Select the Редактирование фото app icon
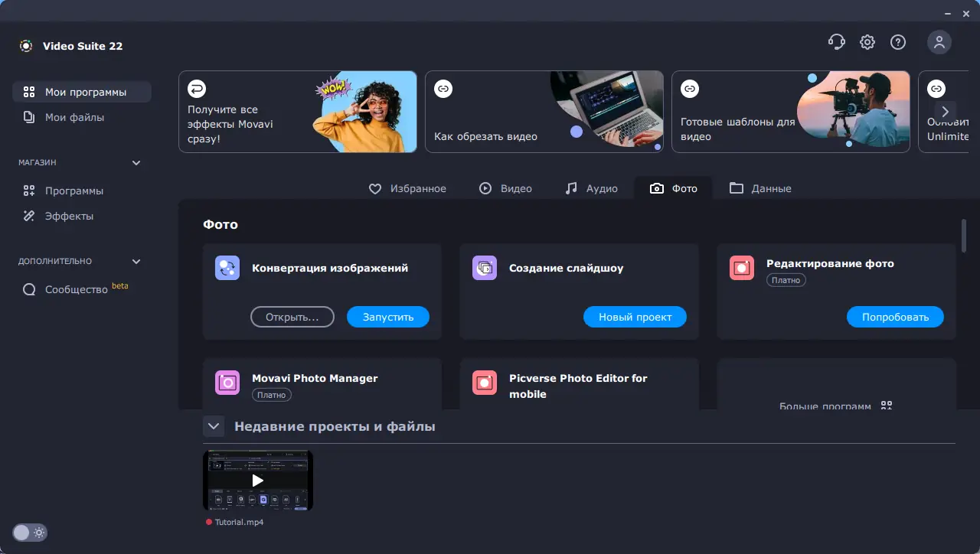 click(x=741, y=268)
